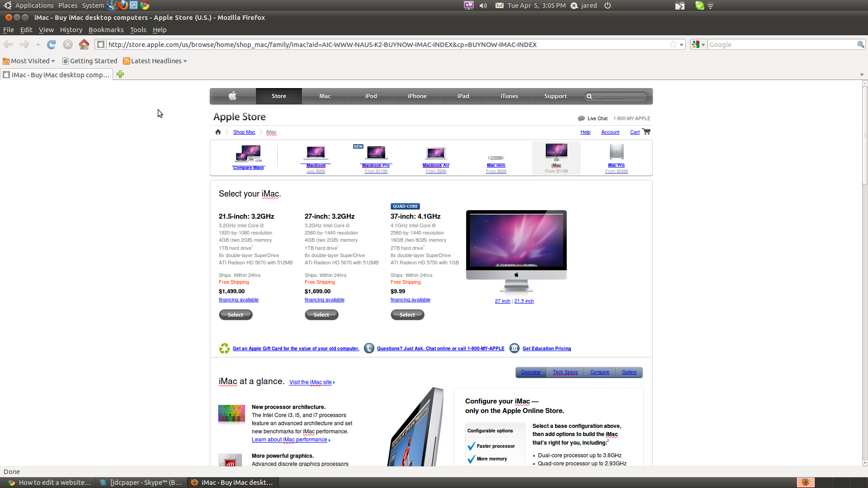868x488 pixels.
Task: Click the Get Education Pricing link
Action: pyautogui.click(x=547, y=349)
